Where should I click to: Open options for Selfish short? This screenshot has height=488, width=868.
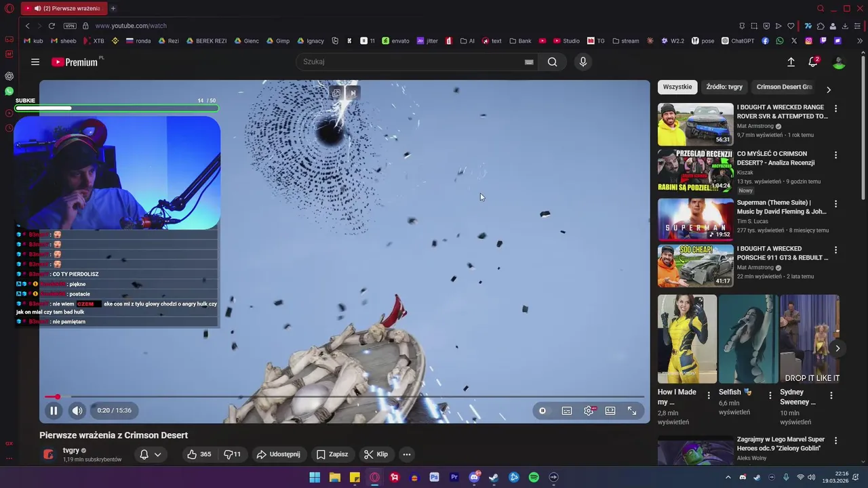(x=770, y=395)
